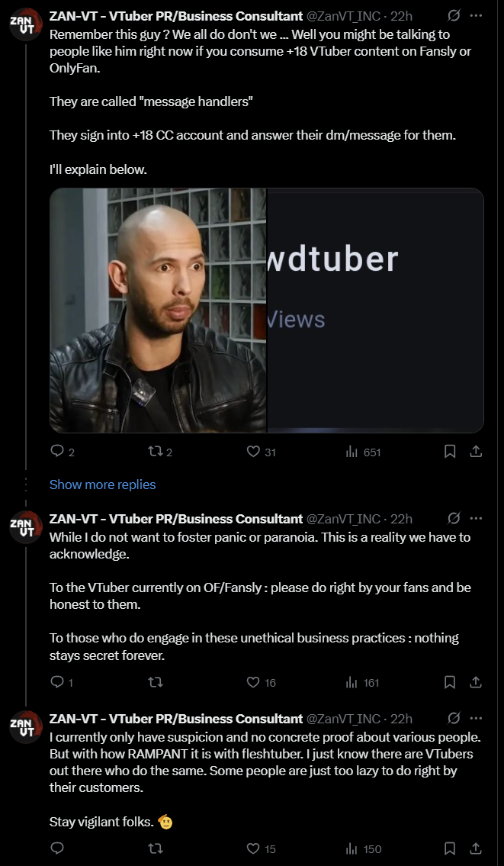Bookmark the first tweet about message handlers
Viewport: 504px width, 866px height.
pos(450,452)
